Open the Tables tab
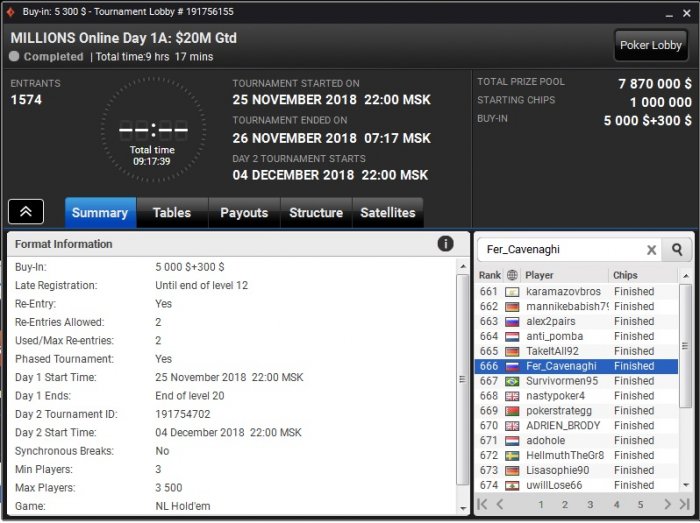Screen dimensions: 700x523 coord(172,213)
